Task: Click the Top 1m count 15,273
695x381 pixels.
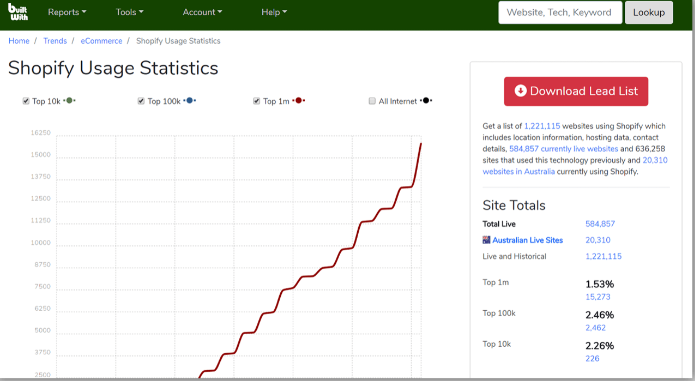Action: [x=597, y=297]
